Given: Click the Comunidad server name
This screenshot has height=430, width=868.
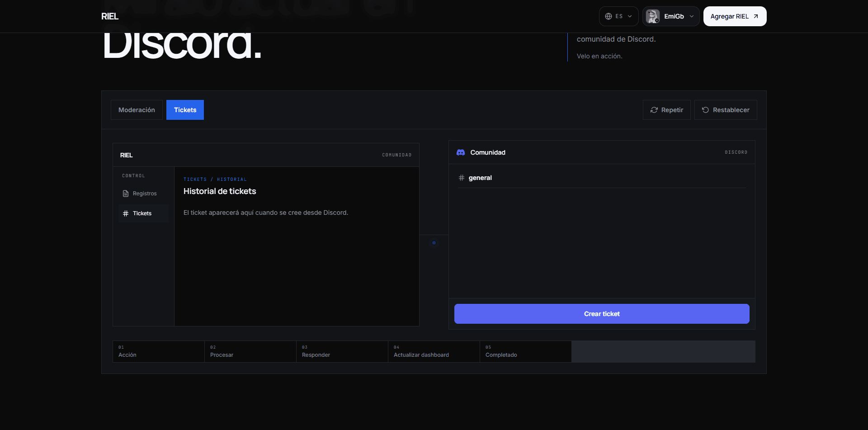Looking at the screenshot, I should click(488, 152).
